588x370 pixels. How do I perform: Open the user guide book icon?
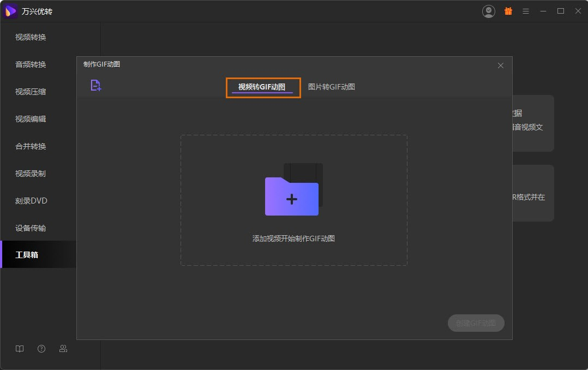(x=20, y=349)
